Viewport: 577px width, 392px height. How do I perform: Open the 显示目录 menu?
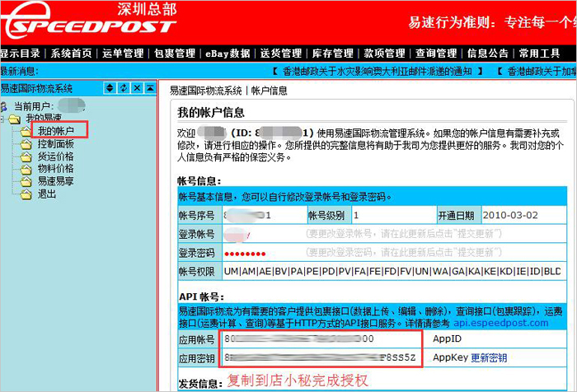point(21,54)
